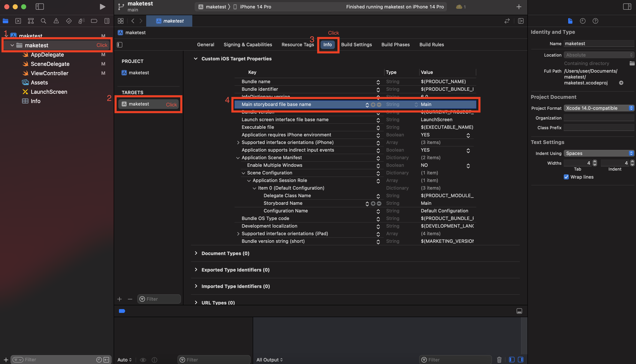636x364 pixels.
Task: Open the Breakpoint navigator icon
Action: pyautogui.click(x=94, y=21)
